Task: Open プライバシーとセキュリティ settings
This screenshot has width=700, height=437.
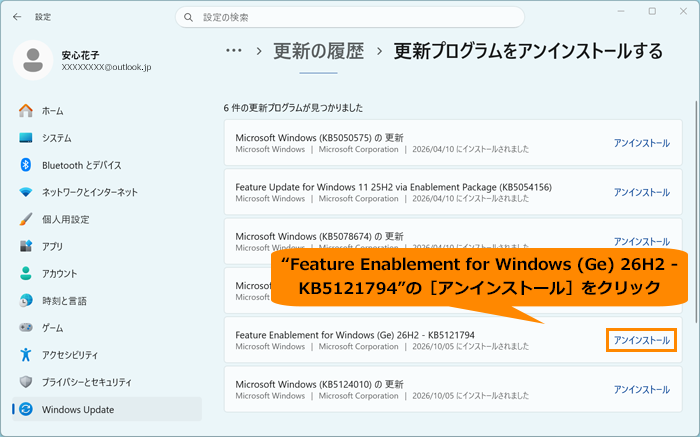Action: pos(107,382)
